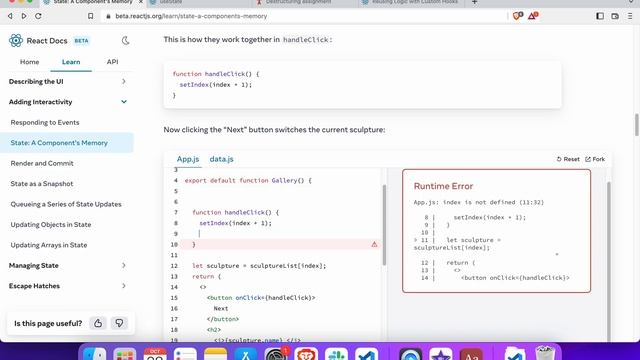Open Responding to Events page
Image resolution: width=640 pixels, height=360 pixels.
click(45, 122)
